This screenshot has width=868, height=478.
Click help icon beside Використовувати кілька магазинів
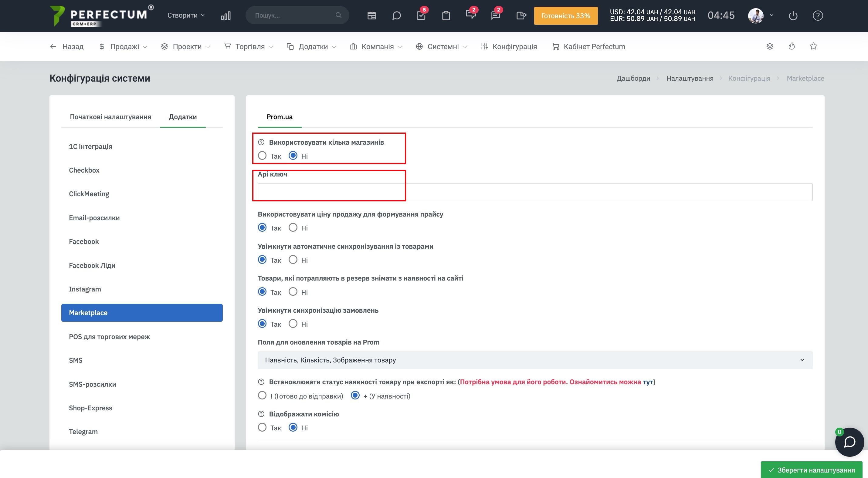tap(261, 142)
